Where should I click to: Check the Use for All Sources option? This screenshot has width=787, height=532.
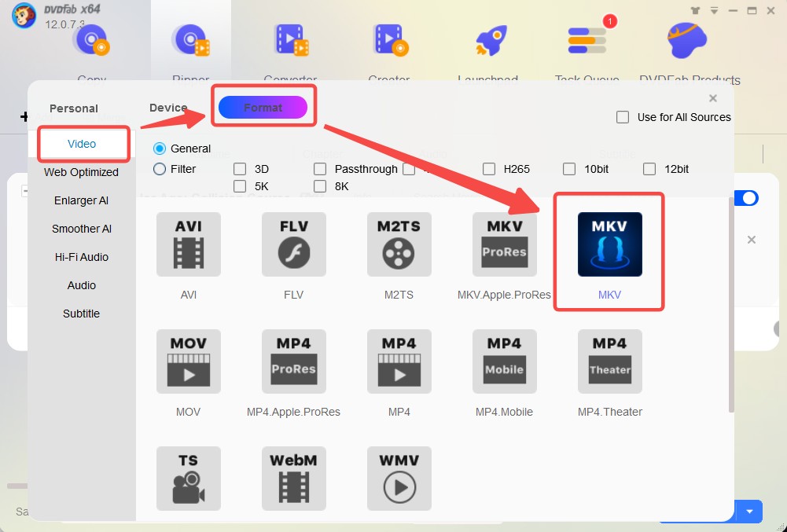(623, 116)
